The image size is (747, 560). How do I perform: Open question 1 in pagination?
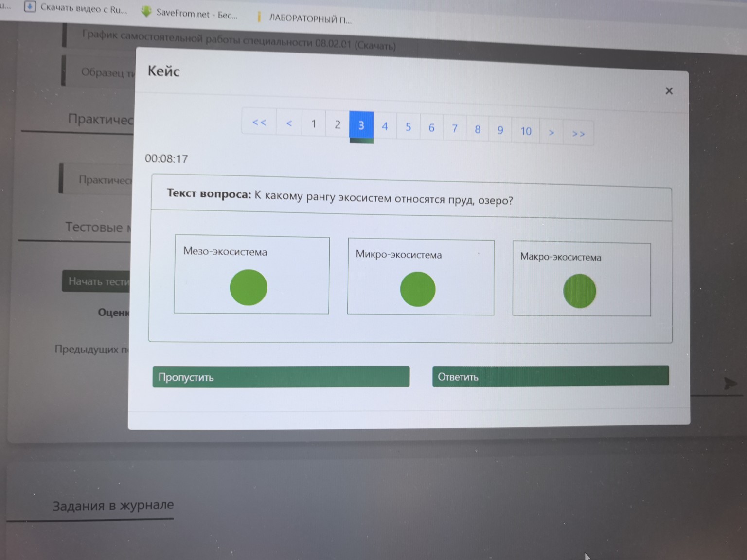314,124
